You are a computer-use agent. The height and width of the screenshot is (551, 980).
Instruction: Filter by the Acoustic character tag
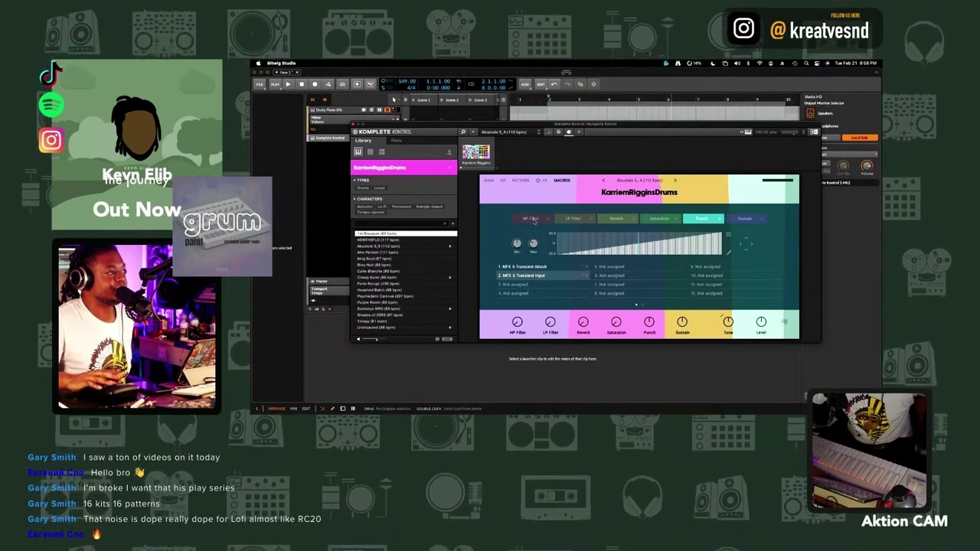(364, 207)
